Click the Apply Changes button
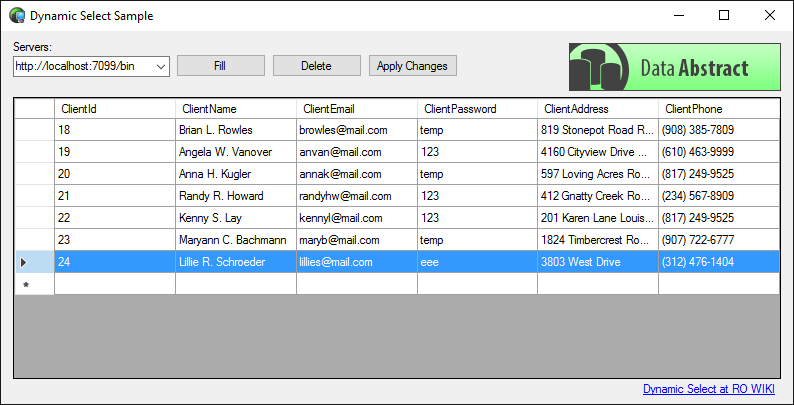 pos(412,66)
